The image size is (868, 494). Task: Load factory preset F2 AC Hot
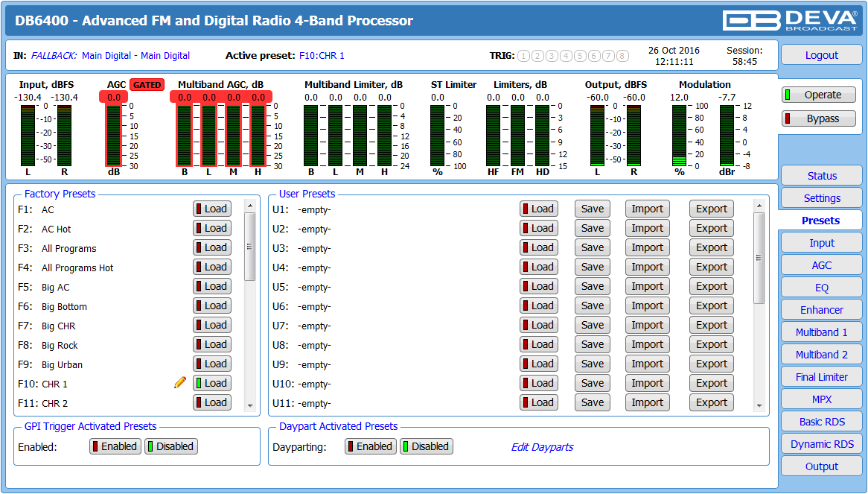(212, 228)
